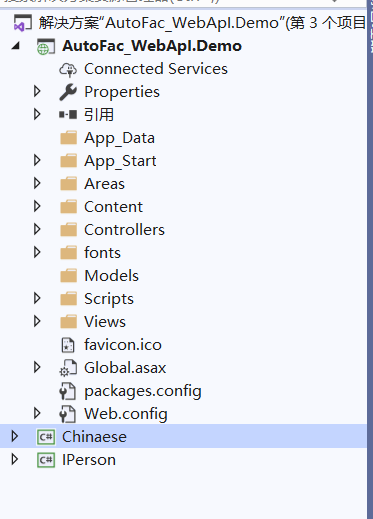Viewport: 373px width, 519px height.
Task: Click the Global.asax gear file icon
Action: (68, 368)
